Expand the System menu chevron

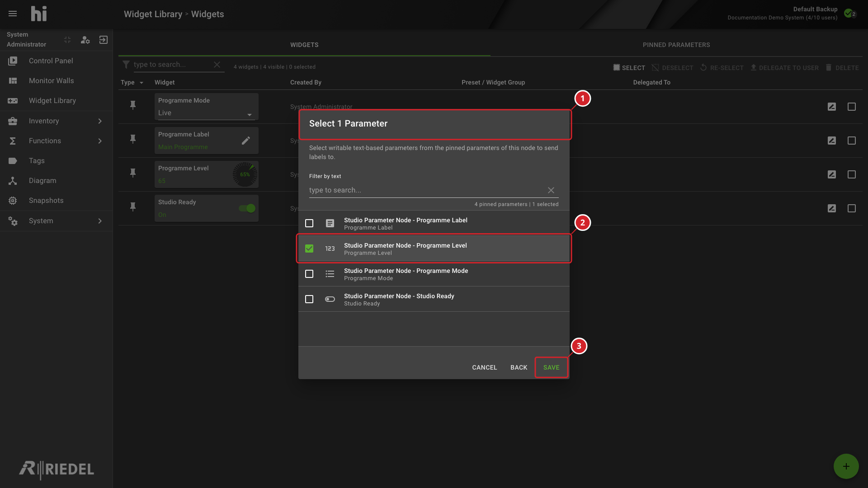(x=100, y=221)
